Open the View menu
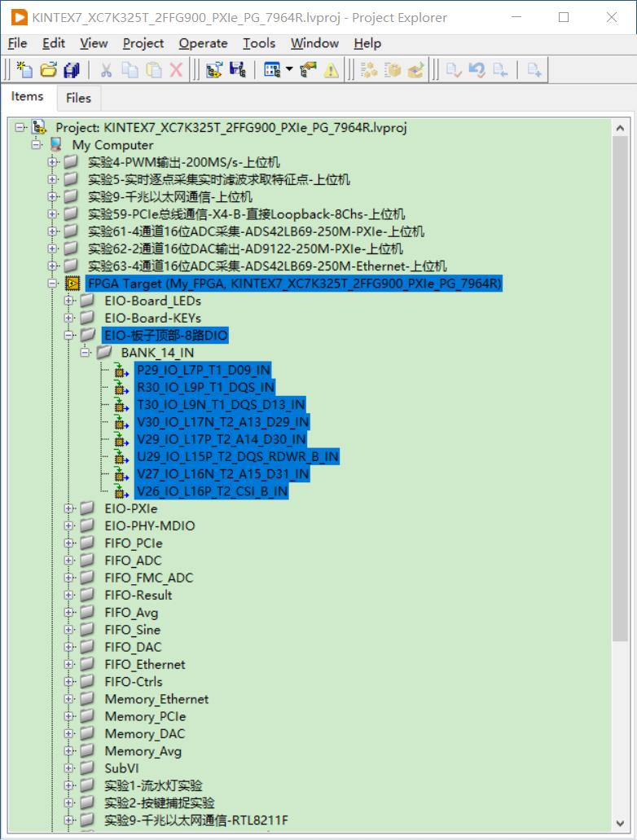This screenshot has width=637, height=840. pos(94,43)
